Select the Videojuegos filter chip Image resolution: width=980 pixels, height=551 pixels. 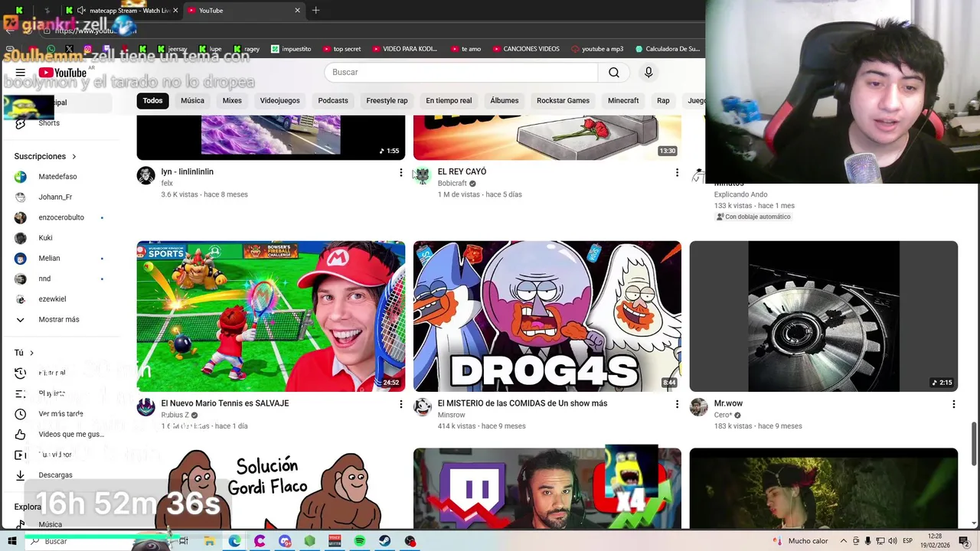click(279, 100)
